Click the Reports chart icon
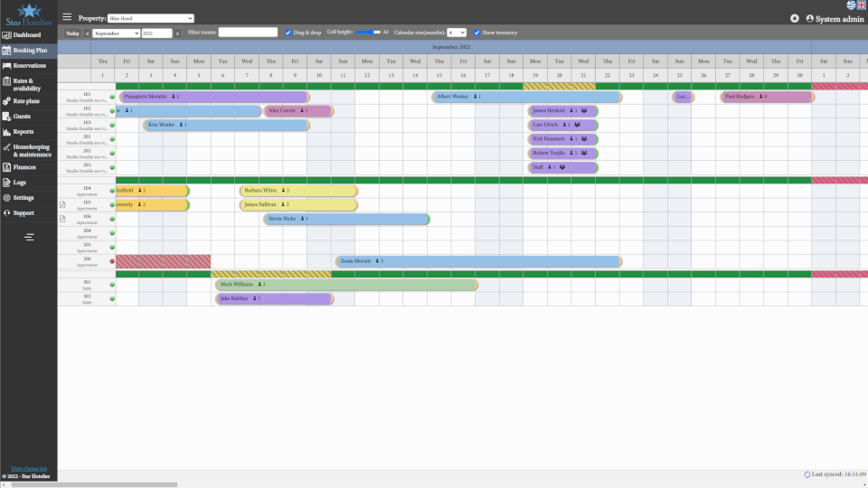 (6, 132)
